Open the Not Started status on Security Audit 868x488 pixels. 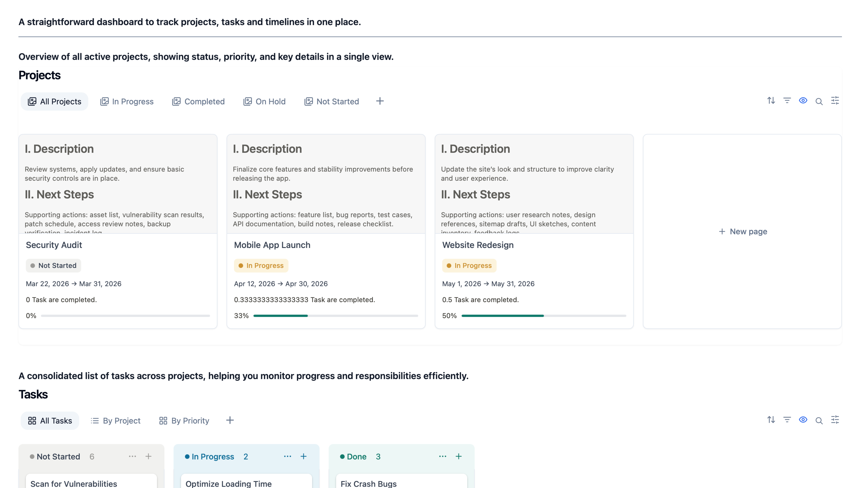point(53,265)
